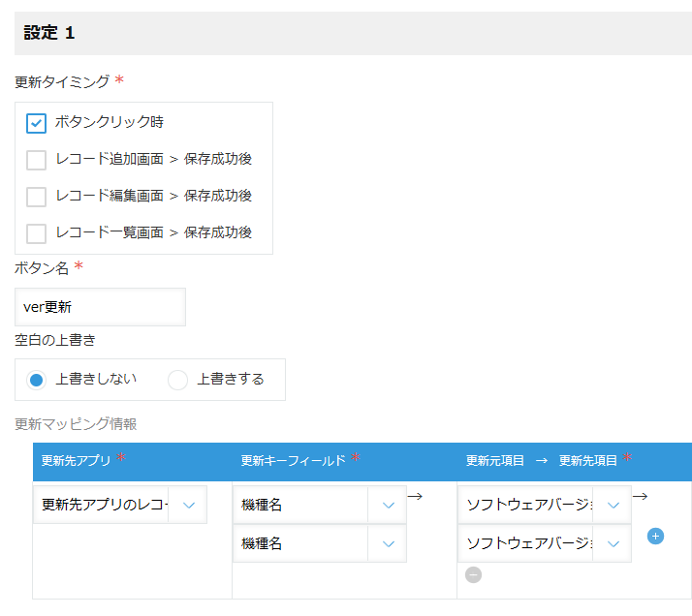692x616 pixels.
Task: Click the chevron arrow of 更新先アプリ dropdown
Action: click(189, 505)
